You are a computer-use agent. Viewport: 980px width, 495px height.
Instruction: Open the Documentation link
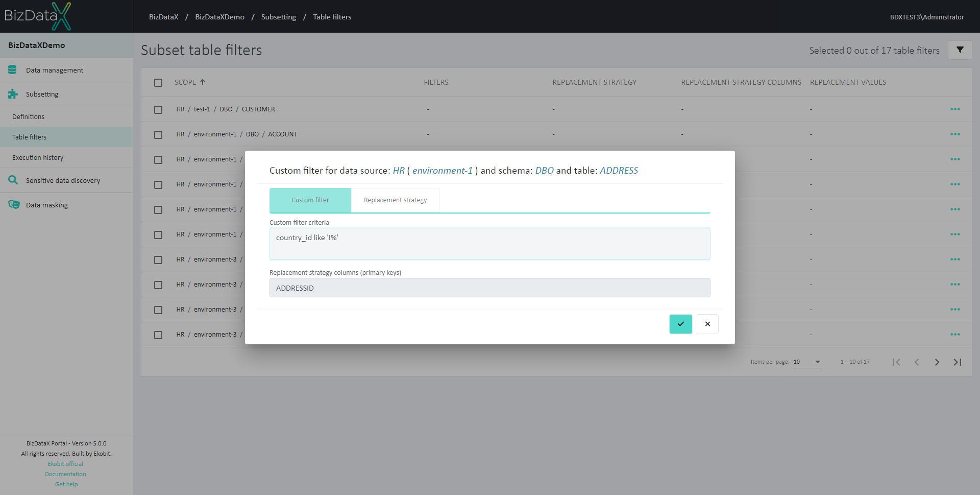click(x=65, y=474)
